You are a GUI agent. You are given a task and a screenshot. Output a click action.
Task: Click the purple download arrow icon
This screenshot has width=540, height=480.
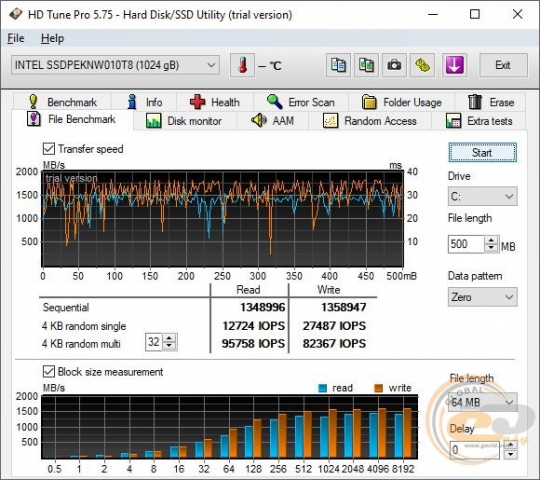click(x=454, y=65)
